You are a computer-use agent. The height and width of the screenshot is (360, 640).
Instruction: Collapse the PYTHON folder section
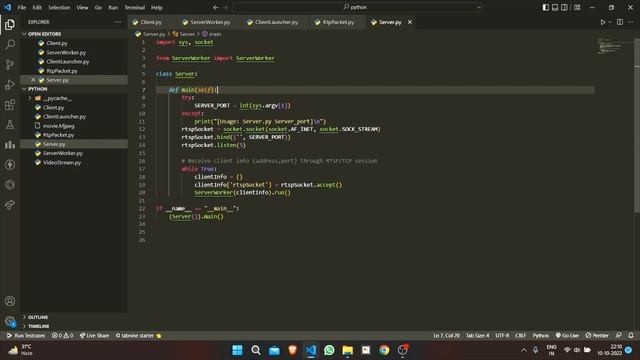click(38, 89)
